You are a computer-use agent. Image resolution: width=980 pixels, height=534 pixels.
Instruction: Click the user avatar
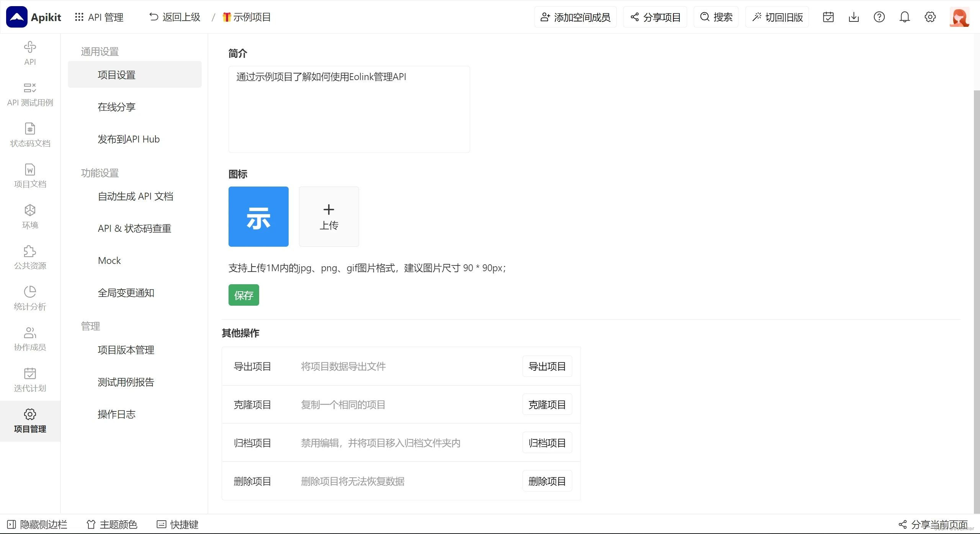pyautogui.click(x=959, y=17)
